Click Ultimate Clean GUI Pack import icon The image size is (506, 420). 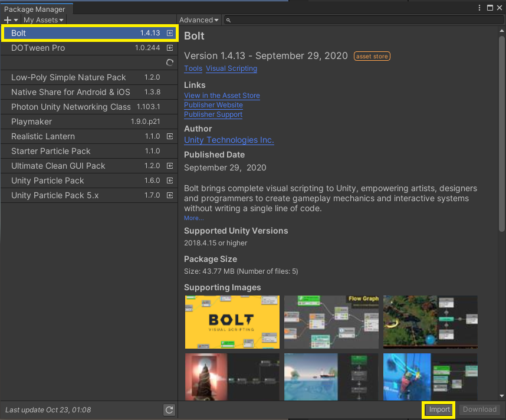point(170,166)
